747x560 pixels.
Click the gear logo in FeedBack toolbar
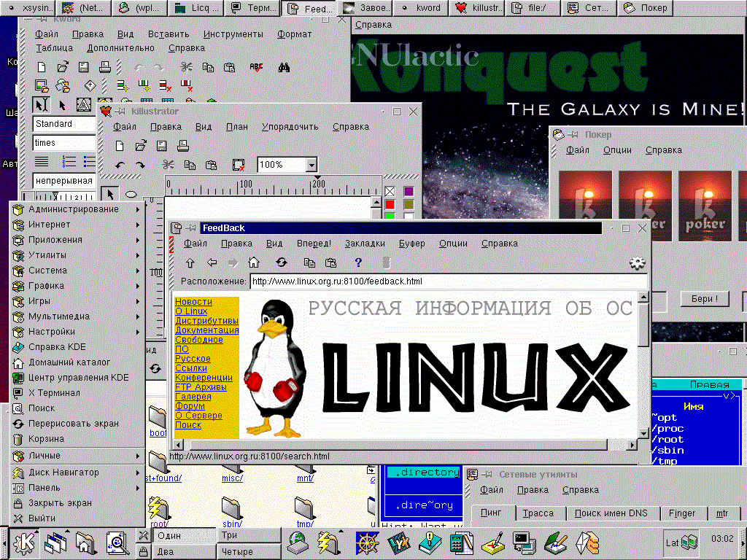point(637,262)
